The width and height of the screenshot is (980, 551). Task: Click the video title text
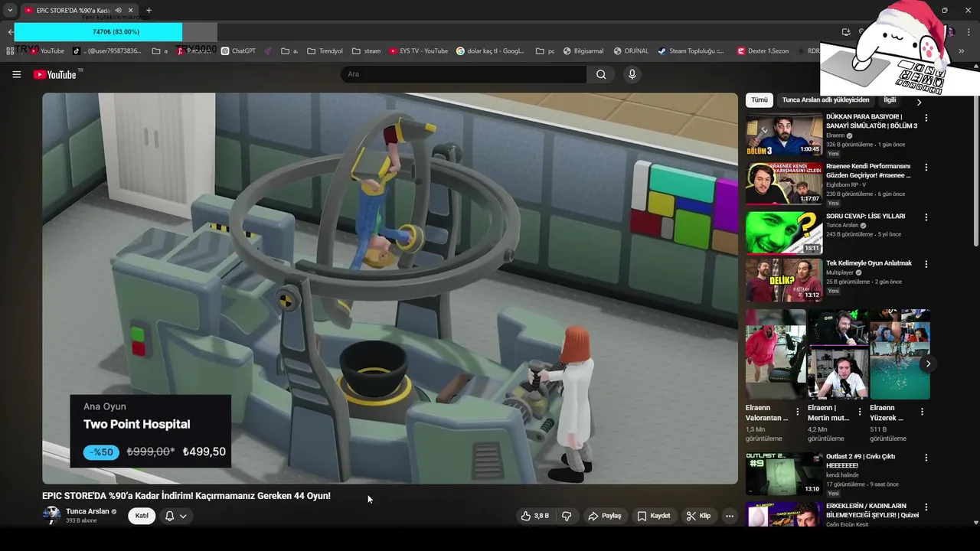pyautogui.click(x=186, y=496)
